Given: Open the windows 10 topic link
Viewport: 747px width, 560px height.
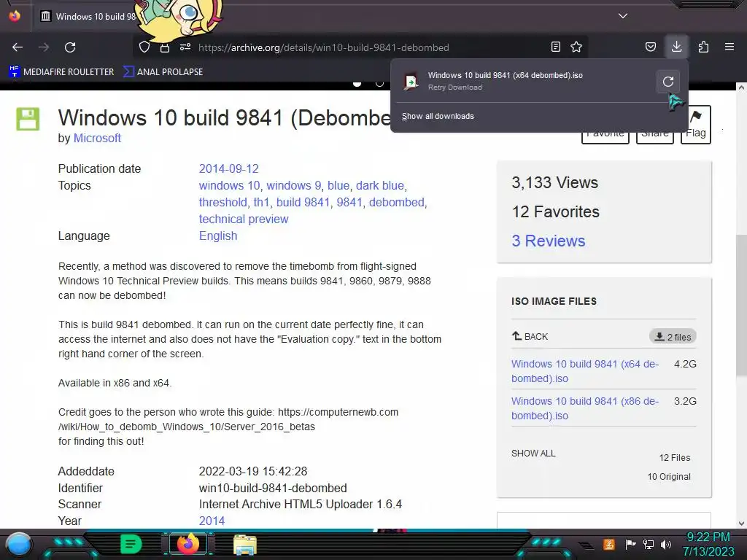Looking at the screenshot, I should point(229,186).
